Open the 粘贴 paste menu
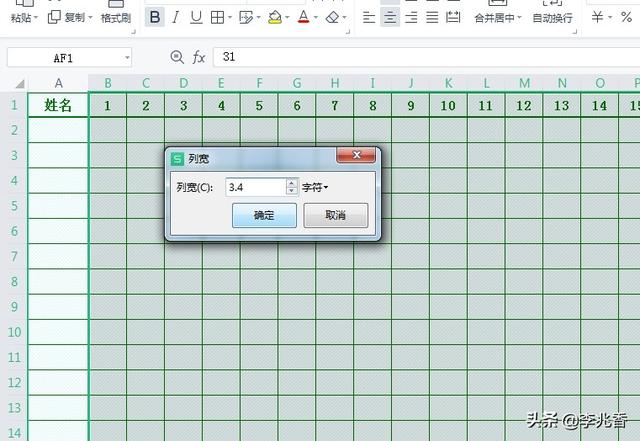The image size is (640, 441). point(24,18)
